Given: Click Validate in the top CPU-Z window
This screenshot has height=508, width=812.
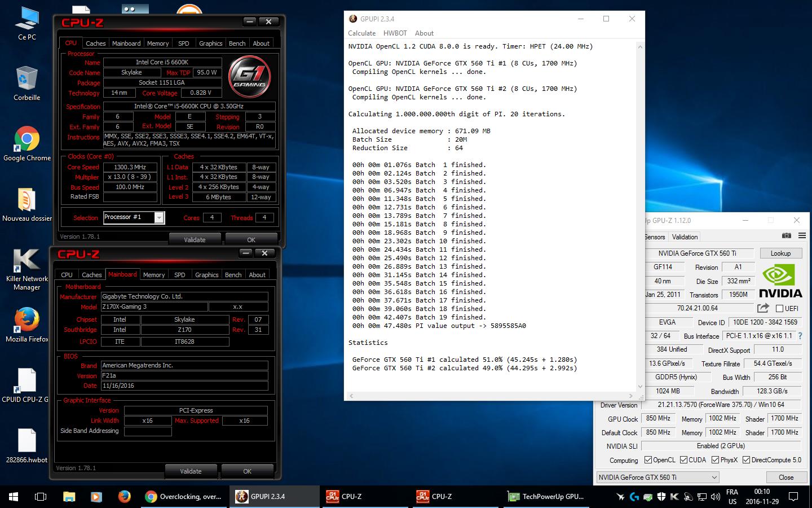Looking at the screenshot, I should click(195, 239).
